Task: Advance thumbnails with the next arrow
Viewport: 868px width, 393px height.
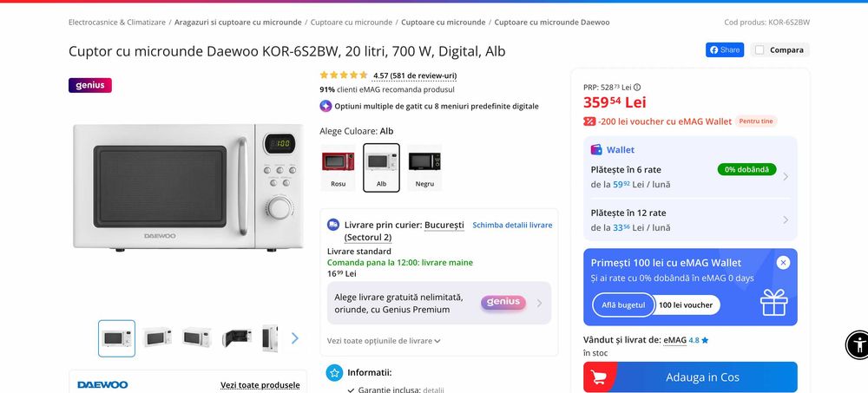Action: tap(295, 338)
